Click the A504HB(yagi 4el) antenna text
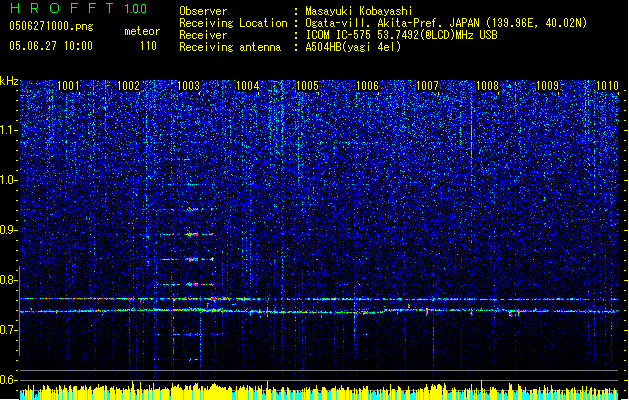Screen dimensions: 629x400 pos(353,47)
